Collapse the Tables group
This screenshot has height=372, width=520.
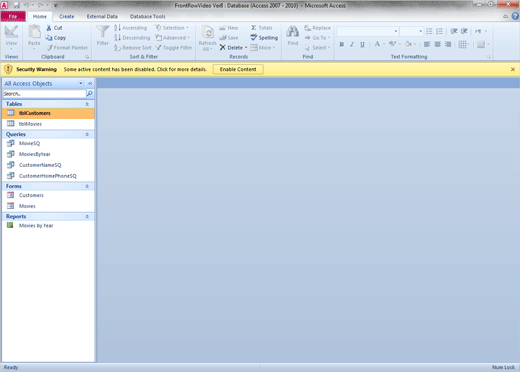click(x=87, y=104)
